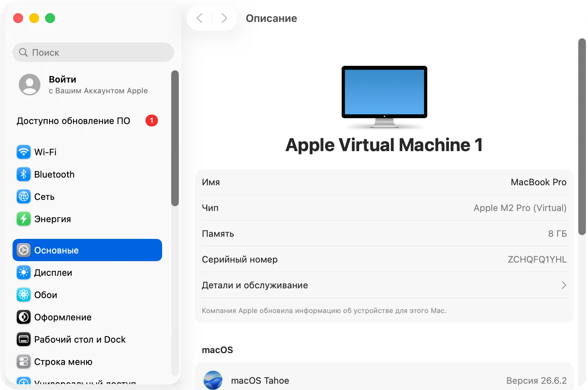
Task: Click the Основные gear icon
Action: coord(24,250)
